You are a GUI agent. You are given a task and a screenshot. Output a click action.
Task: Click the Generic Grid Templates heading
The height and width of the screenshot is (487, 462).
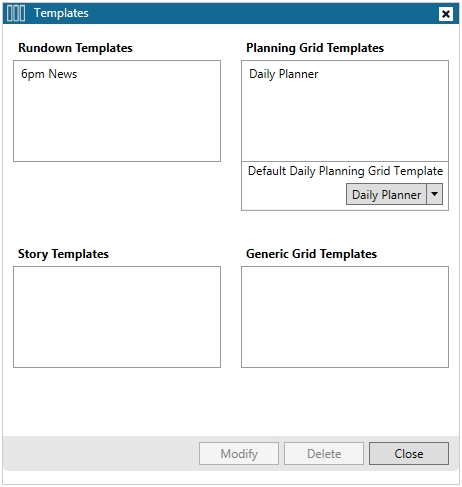coord(311,254)
